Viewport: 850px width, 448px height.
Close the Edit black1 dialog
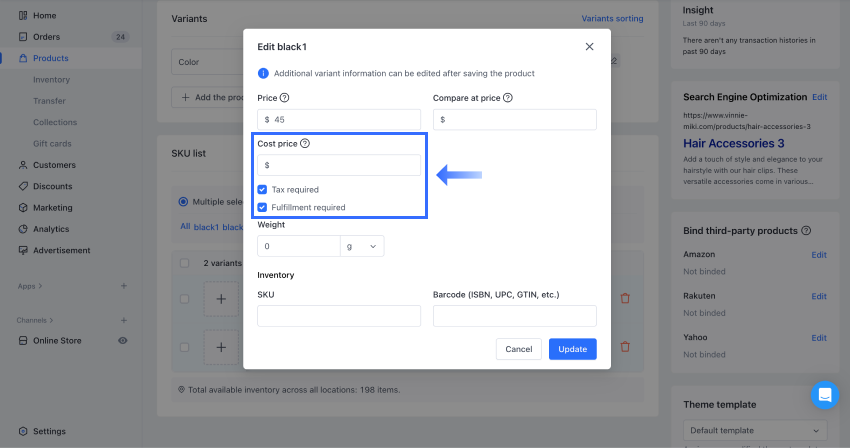point(589,47)
